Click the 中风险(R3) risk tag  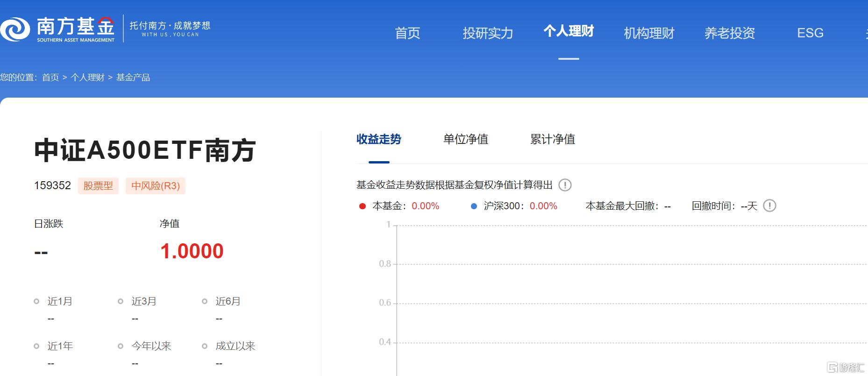(156, 186)
